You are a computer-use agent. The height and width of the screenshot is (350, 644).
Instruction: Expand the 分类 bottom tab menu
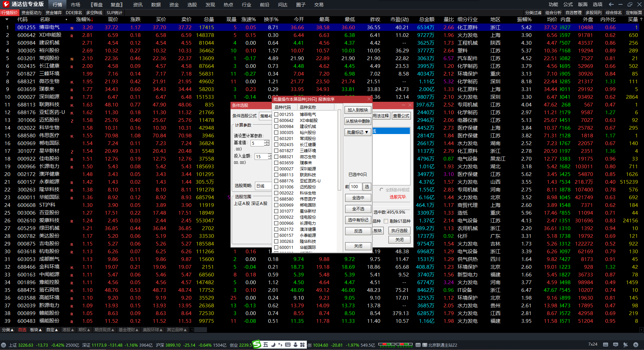8,330
